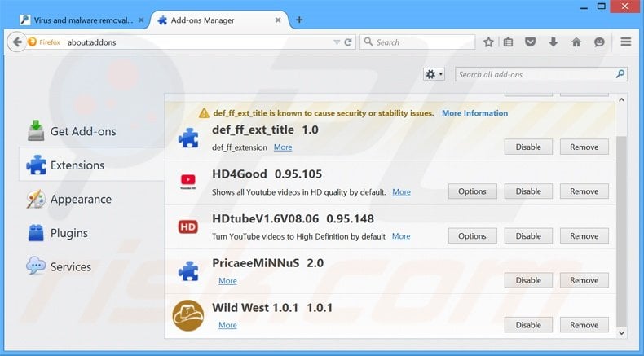
Task: Go to home page icon
Action: (576, 42)
